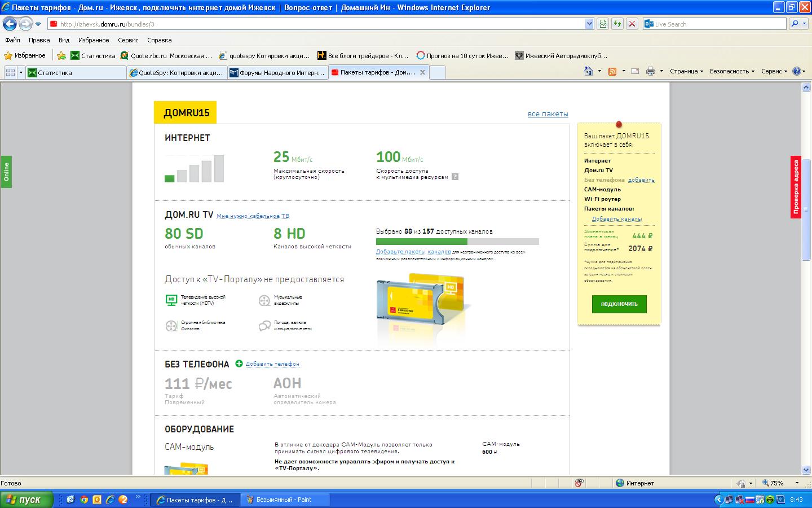Open quotespy Котировки favorites bar link

(265, 55)
